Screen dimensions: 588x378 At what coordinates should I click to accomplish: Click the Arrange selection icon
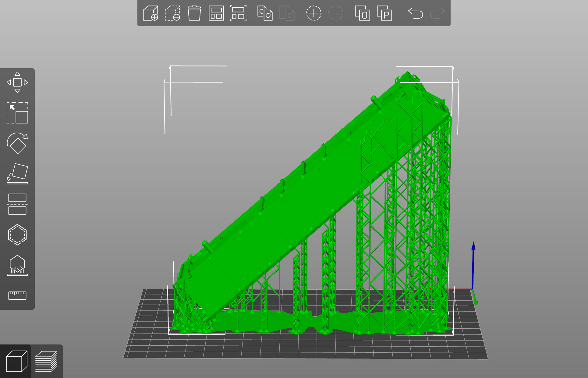coord(238,13)
